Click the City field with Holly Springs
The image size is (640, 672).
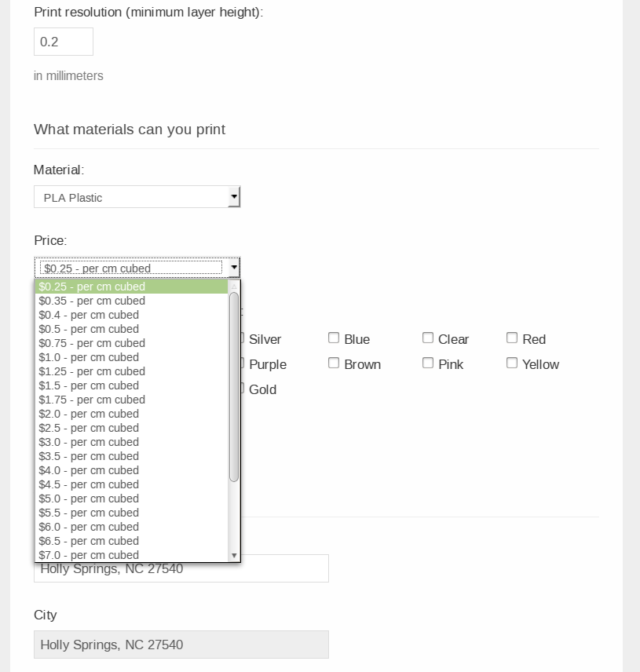[x=181, y=645]
